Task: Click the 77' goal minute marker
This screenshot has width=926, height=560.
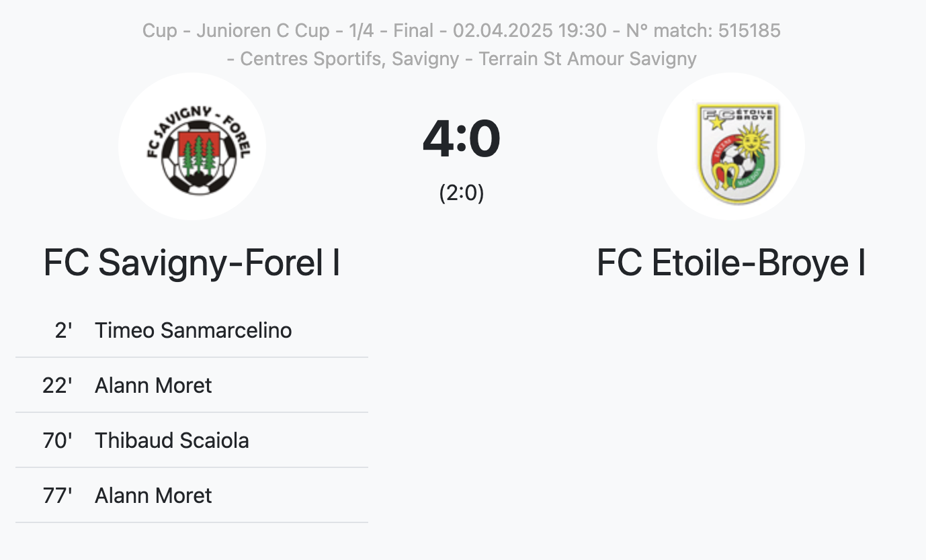Action: click(x=58, y=496)
